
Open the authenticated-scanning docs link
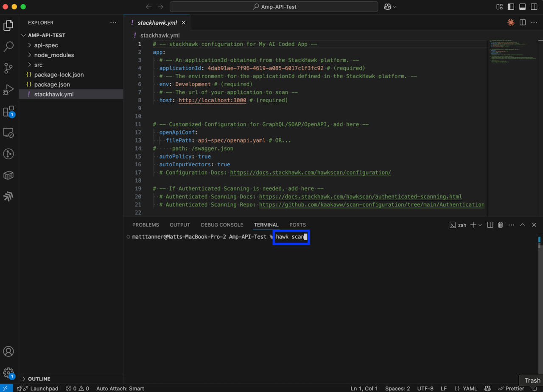point(361,196)
